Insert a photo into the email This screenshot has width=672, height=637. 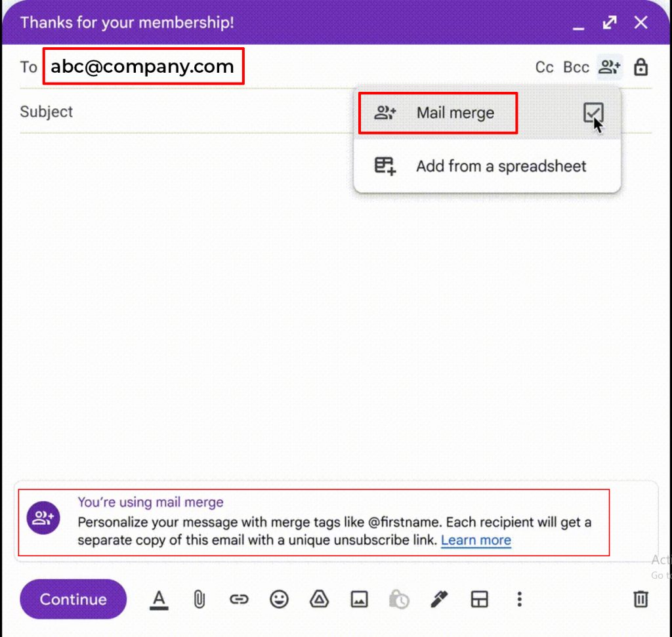point(358,599)
